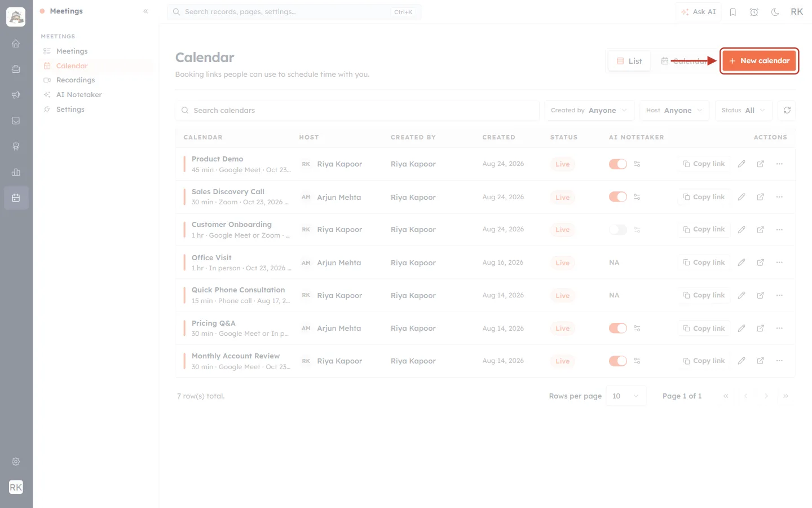The width and height of the screenshot is (812, 508).
Task: Switch to the List view tab
Action: point(629,61)
